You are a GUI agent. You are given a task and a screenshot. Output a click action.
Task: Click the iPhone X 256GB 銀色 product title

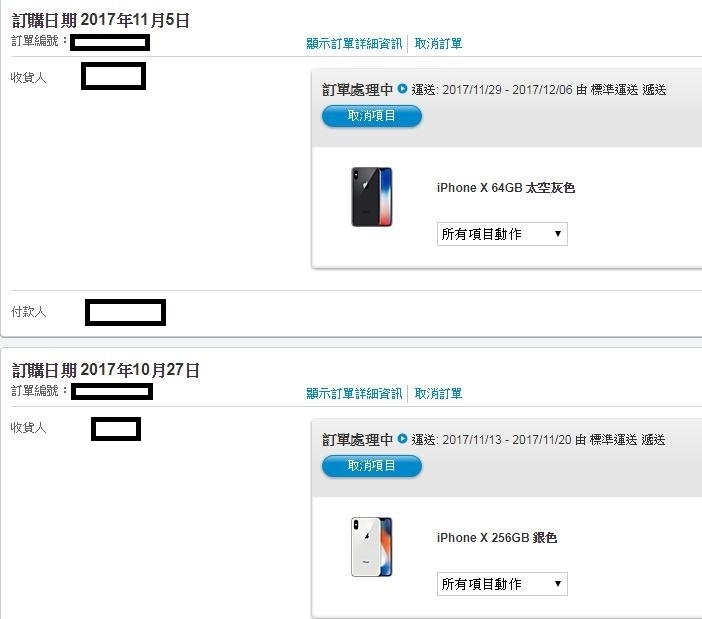point(497,538)
